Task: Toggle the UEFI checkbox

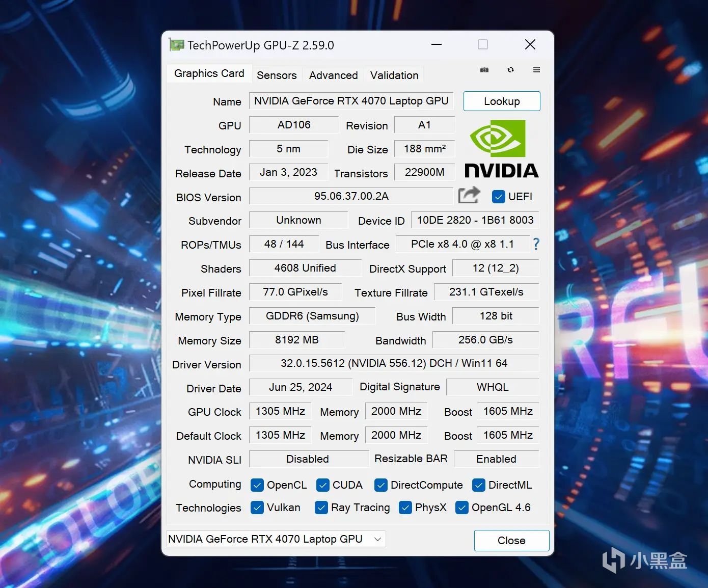Action: pyautogui.click(x=499, y=197)
